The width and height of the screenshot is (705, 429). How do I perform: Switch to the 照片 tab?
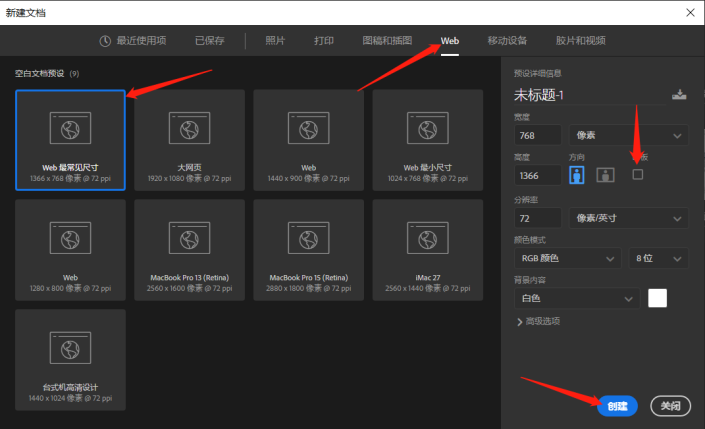pos(275,41)
